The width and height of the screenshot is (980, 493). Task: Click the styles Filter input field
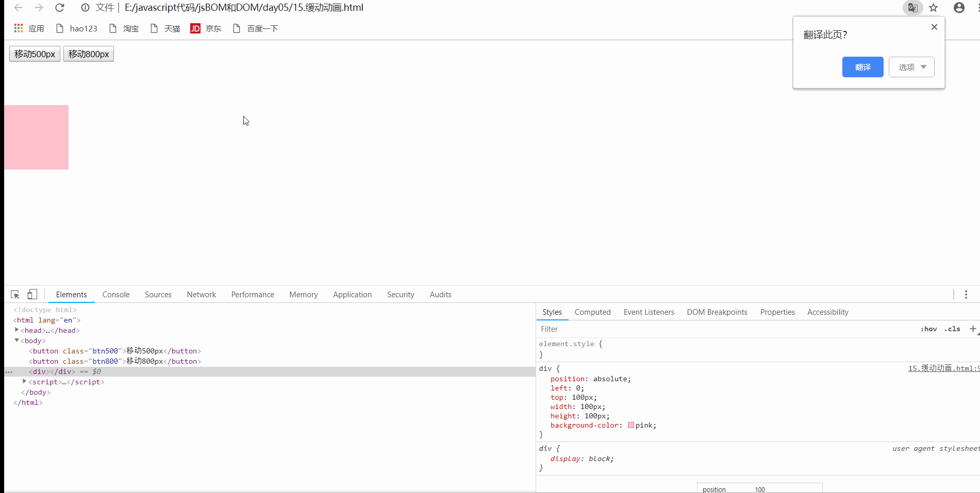tap(727, 329)
